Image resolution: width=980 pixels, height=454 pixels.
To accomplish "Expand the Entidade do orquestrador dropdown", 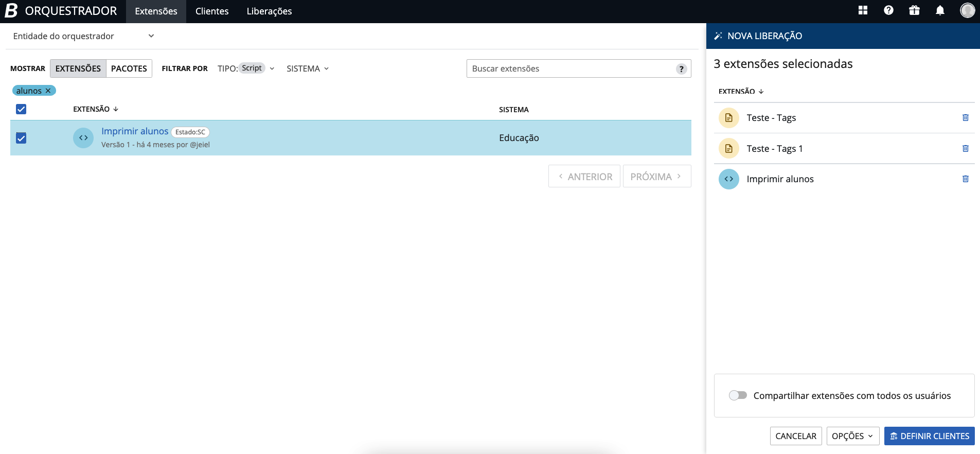I will (x=84, y=36).
